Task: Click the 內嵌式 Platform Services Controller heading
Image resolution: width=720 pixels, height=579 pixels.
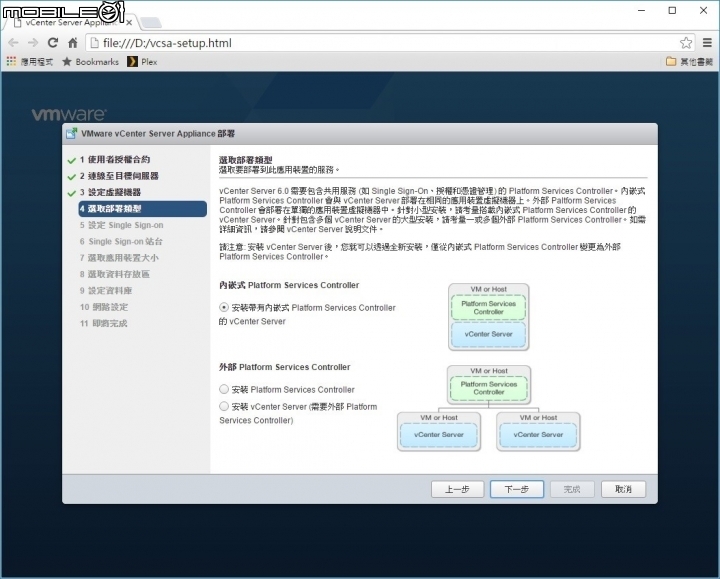Action: click(289, 285)
